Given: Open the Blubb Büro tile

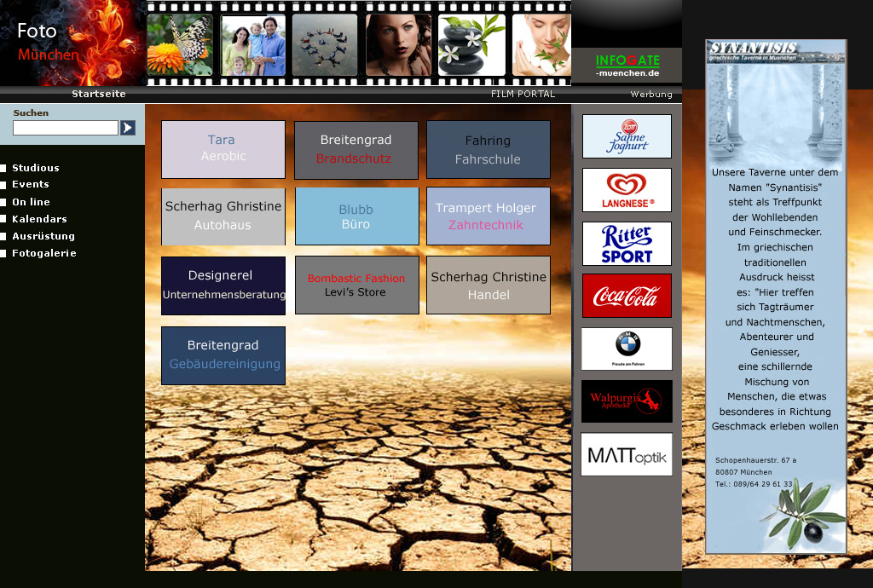Looking at the screenshot, I should pyautogui.click(x=357, y=216).
